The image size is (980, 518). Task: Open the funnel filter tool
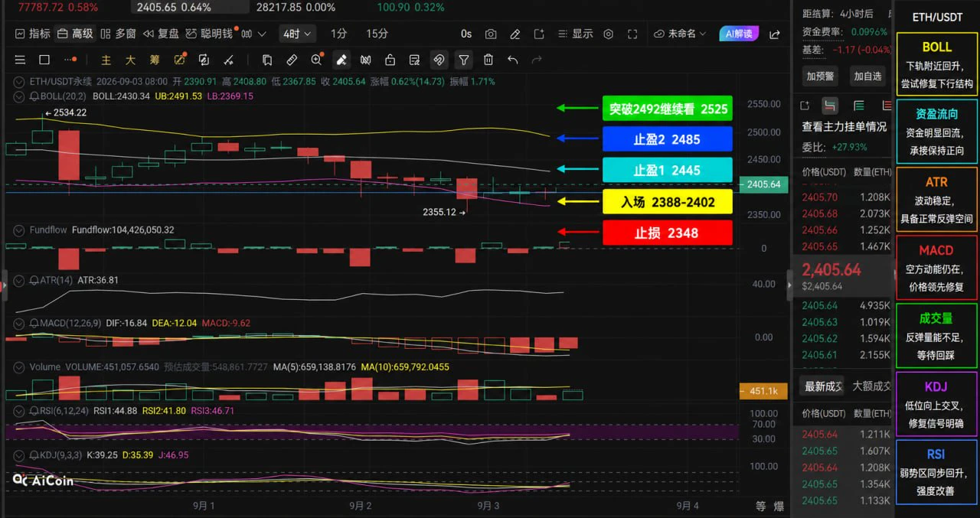click(x=463, y=60)
